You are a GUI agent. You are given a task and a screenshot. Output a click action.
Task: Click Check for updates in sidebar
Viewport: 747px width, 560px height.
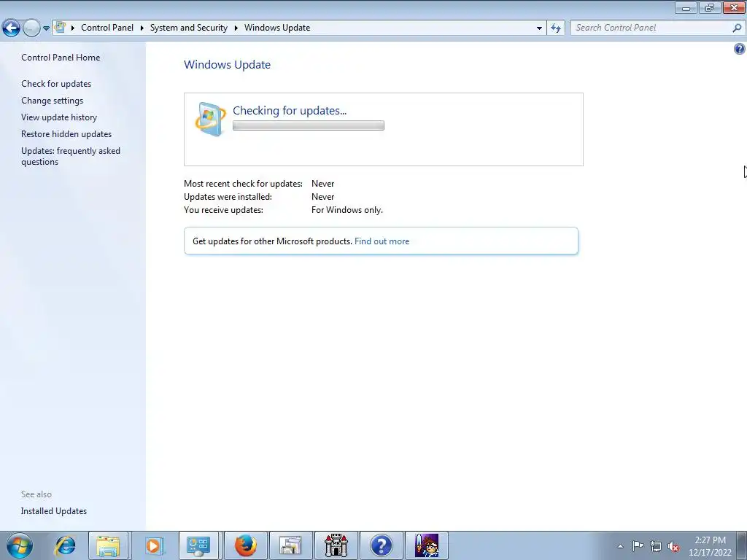point(56,83)
